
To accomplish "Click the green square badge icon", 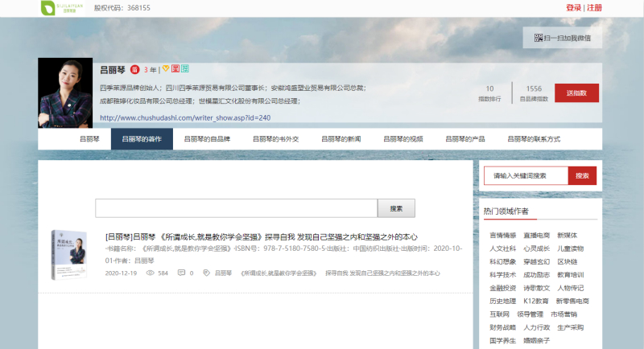I will coord(185,70).
